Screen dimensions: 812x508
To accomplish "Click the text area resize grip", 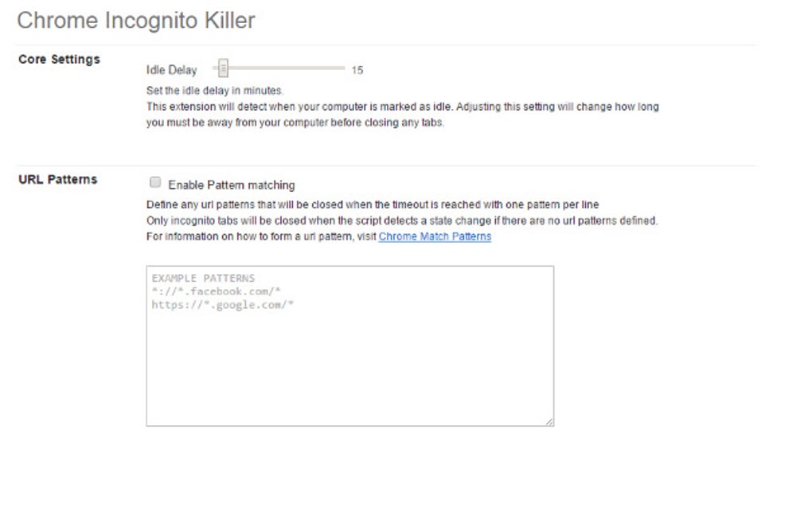I will click(550, 421).
